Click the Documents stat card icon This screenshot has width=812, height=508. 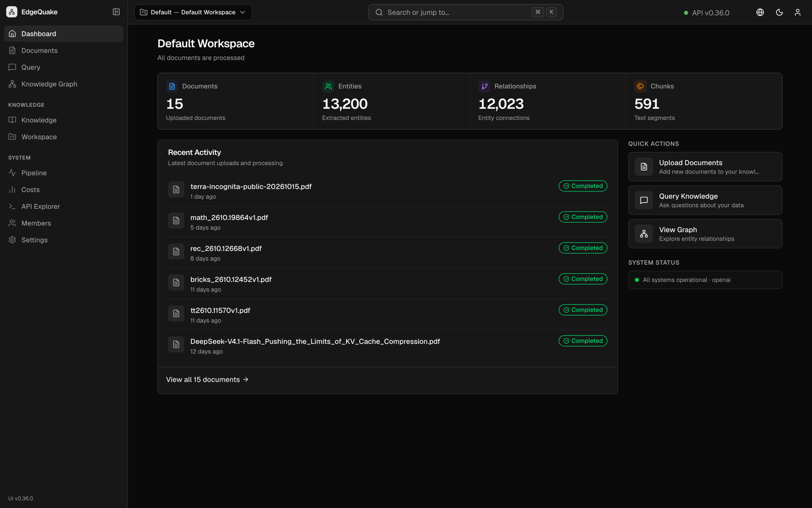[x=172, y=86]
